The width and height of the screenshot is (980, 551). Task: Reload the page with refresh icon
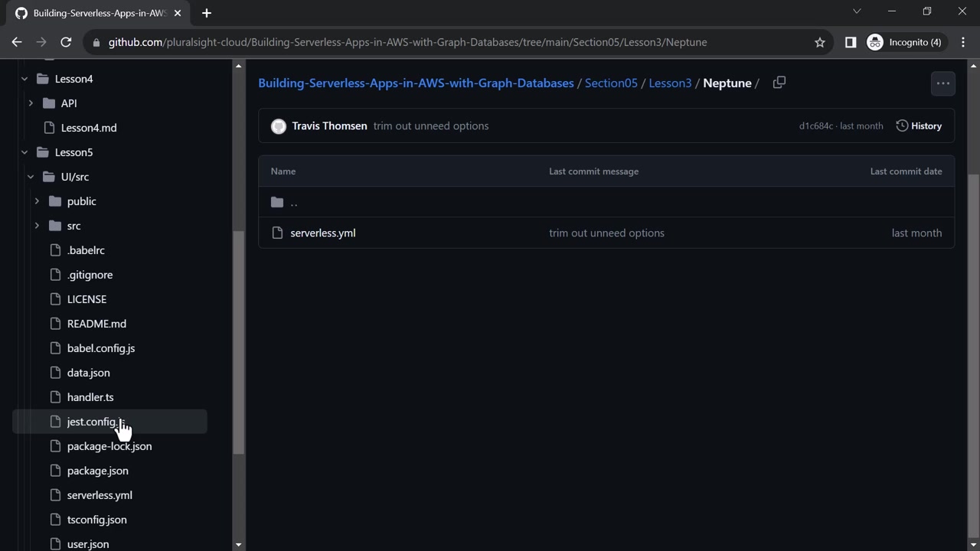(66, 42)
